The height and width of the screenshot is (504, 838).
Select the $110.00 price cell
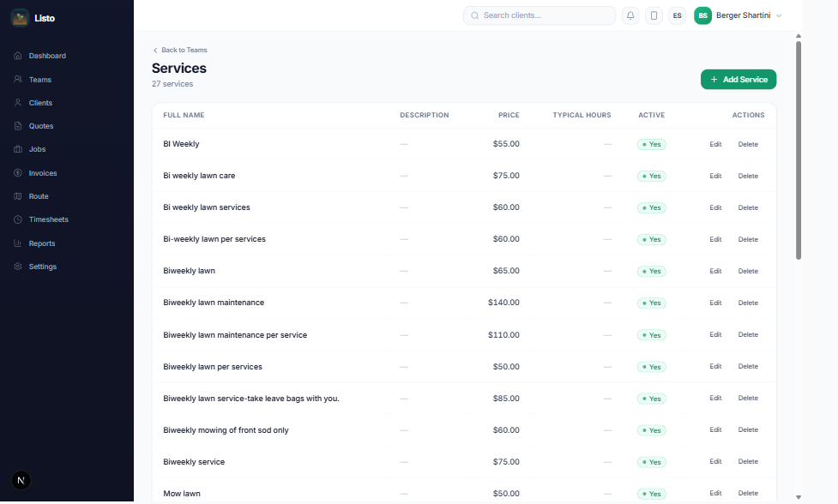click(x=503, y=335)
